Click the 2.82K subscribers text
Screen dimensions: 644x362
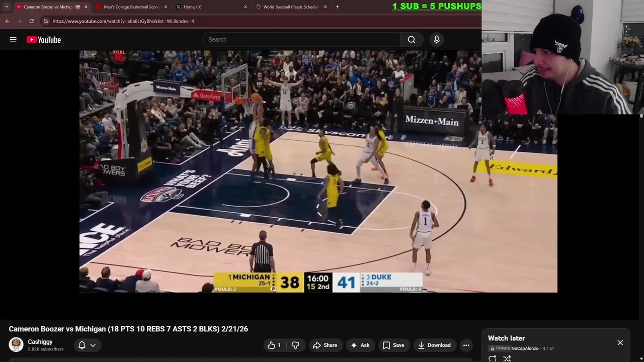tap(46, 349)
